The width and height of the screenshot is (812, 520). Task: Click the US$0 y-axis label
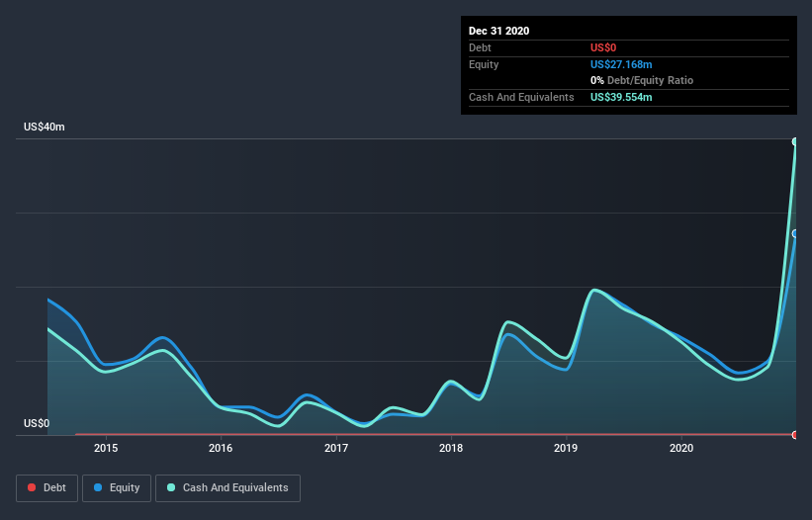37,423
